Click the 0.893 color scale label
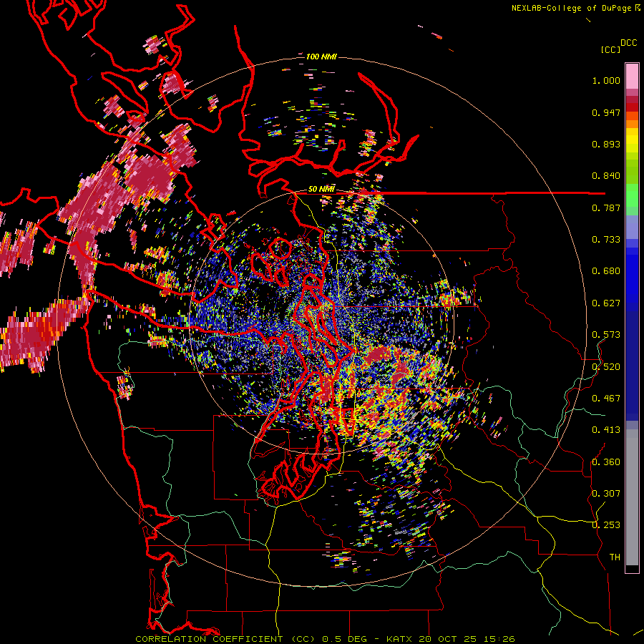 [606, 144]
